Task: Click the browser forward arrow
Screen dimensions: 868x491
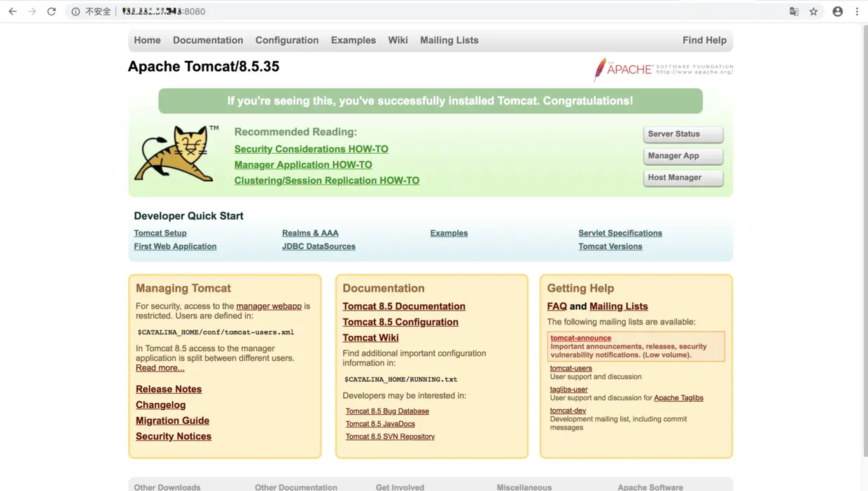Action: point(32,11)
